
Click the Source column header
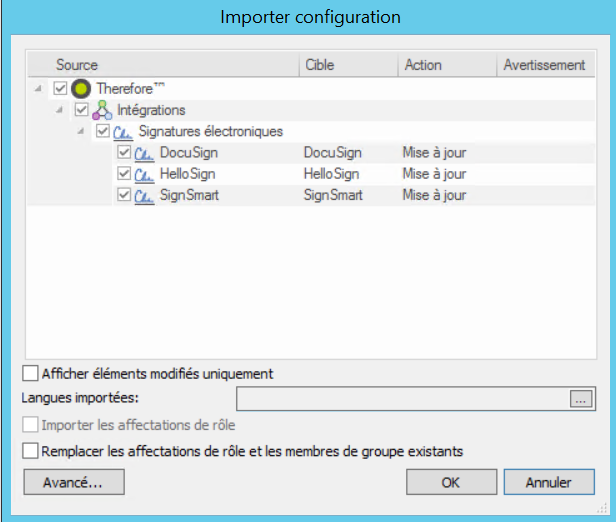[x=163, y=65]
